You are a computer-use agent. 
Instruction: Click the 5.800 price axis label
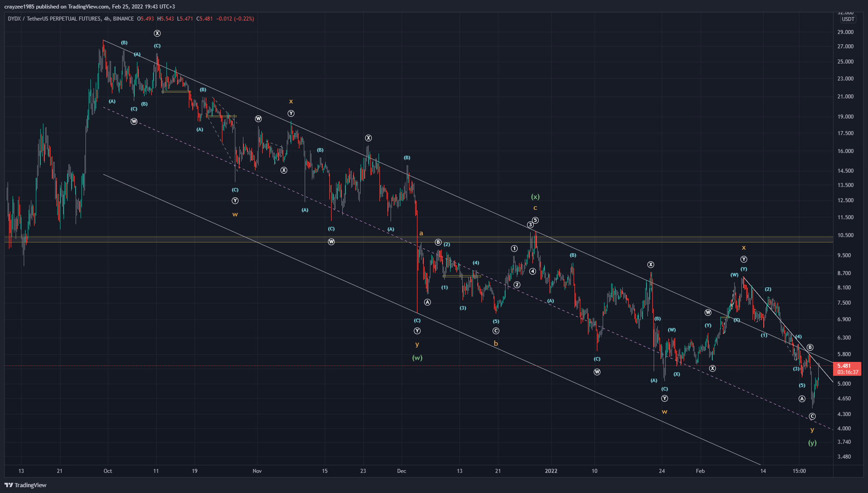click(x=844, y=354)
